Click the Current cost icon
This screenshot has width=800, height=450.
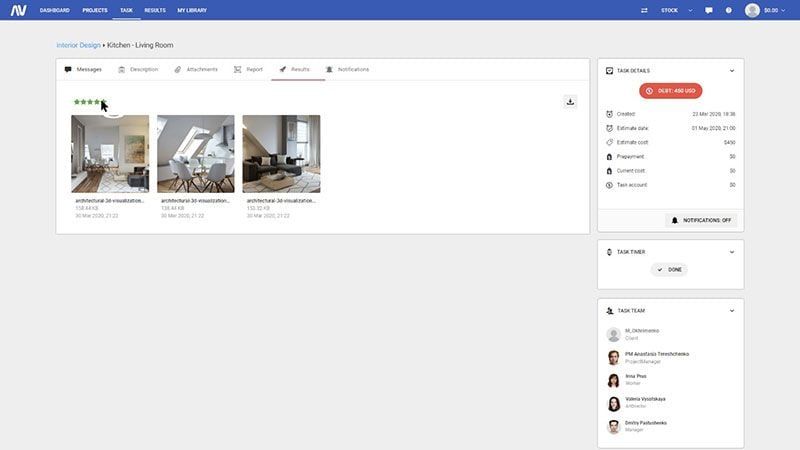tap(609, 171)
